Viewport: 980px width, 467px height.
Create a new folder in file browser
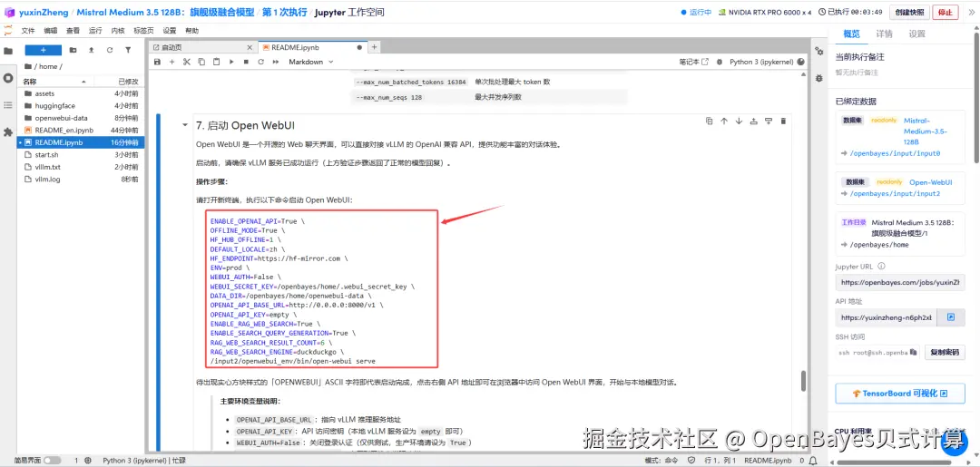pos(73,50)
